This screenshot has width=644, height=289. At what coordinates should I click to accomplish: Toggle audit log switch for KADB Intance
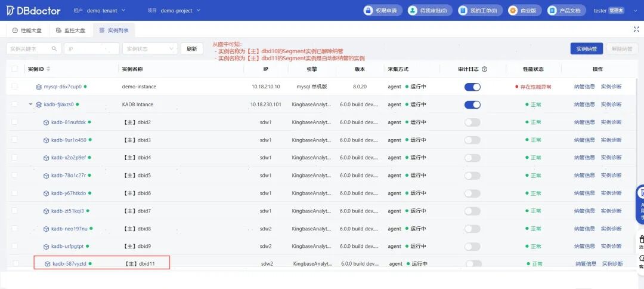(x=472, y=105)
